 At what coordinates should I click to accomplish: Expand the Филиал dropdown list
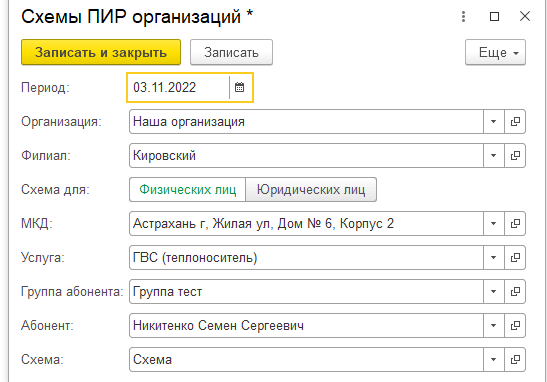point(494,156)
